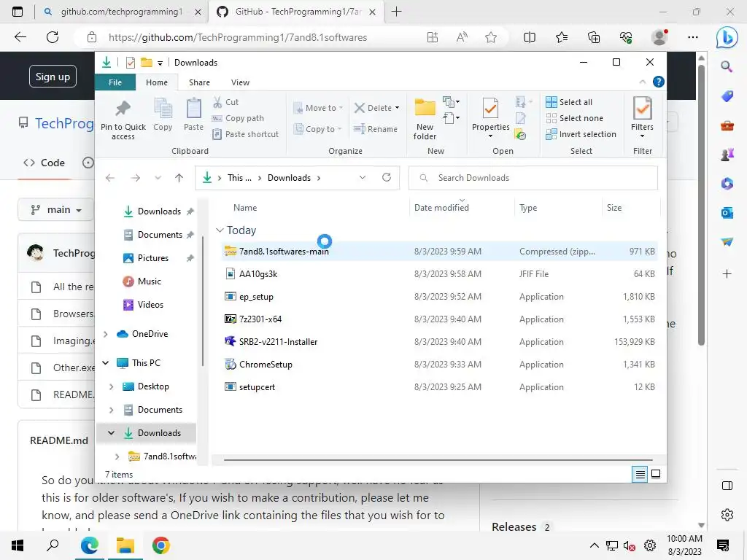
Task: Click the Edge address bar URL
Action: coord(238,37)
